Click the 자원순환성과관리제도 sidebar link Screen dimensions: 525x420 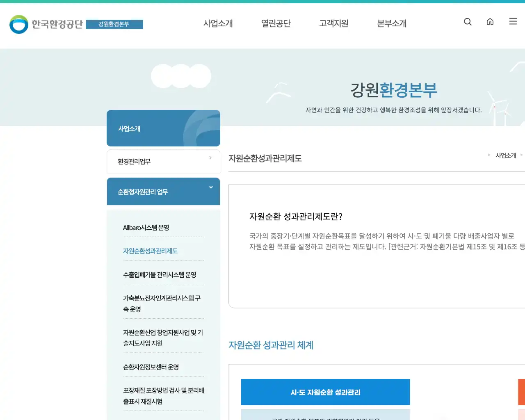tap(150, 251)
